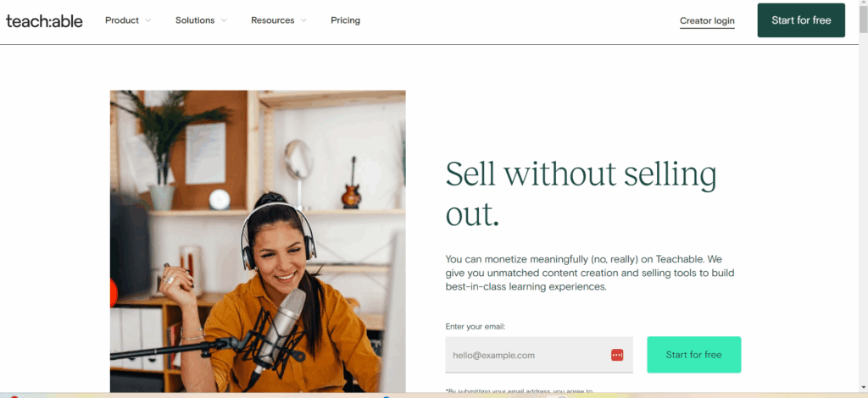Click the password manager icon in email field
This screenshot has width=868, height=398.
pyautogui.click(x=617, y=355)
